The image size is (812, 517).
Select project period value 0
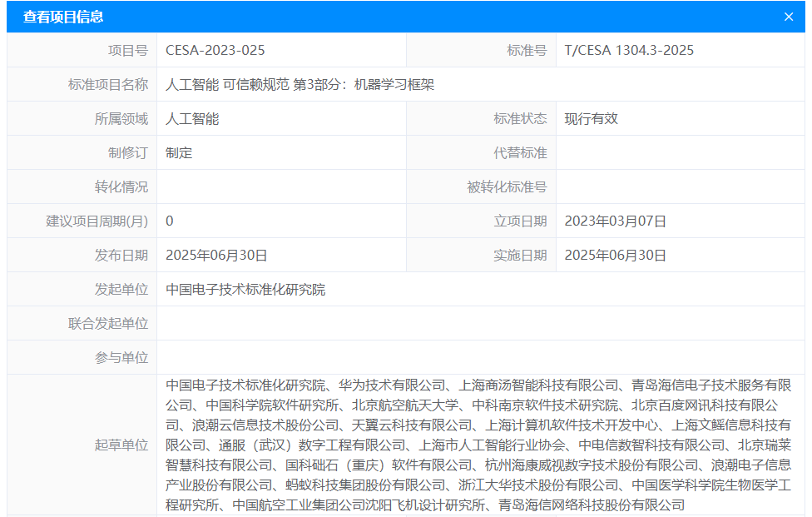coord(170,221)
